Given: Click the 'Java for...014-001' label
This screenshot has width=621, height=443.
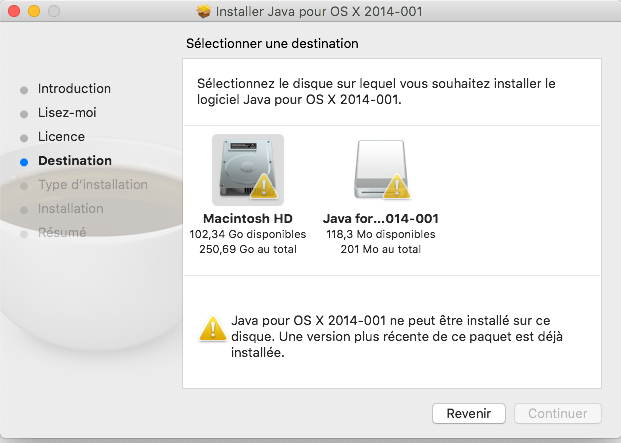Looking at the screenshot, I should [381, 219].
